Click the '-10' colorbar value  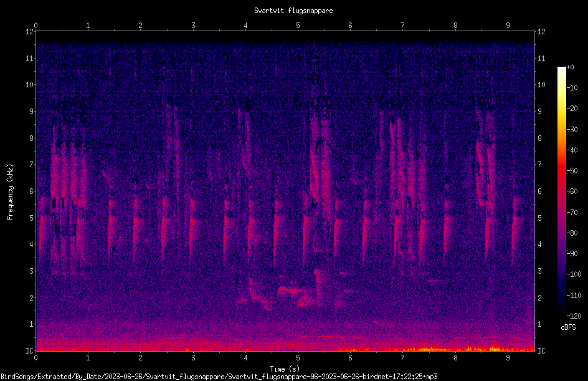tap(572, 88)
